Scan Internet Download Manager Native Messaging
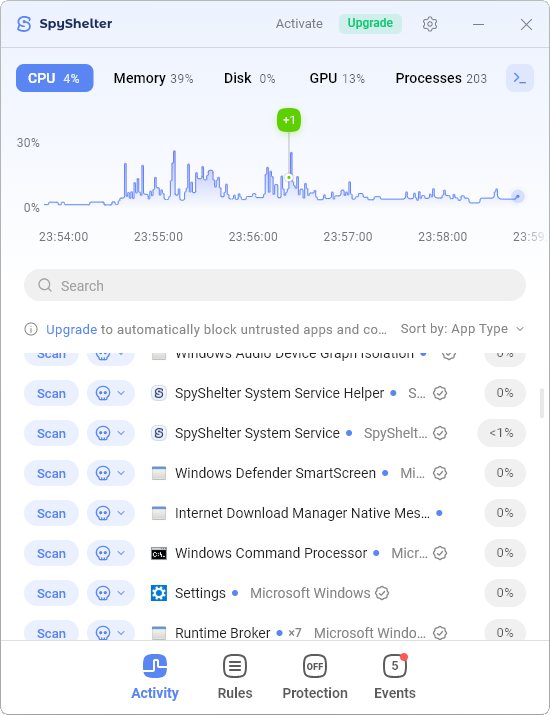Image resolution: width=550 pixels, height=715 pixels. point(51,513)
